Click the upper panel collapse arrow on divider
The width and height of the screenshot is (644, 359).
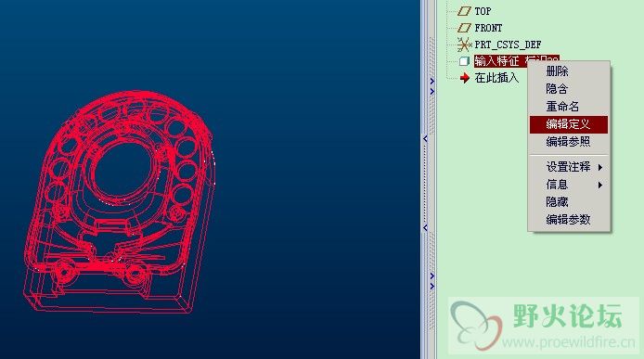tap(425, 139)
